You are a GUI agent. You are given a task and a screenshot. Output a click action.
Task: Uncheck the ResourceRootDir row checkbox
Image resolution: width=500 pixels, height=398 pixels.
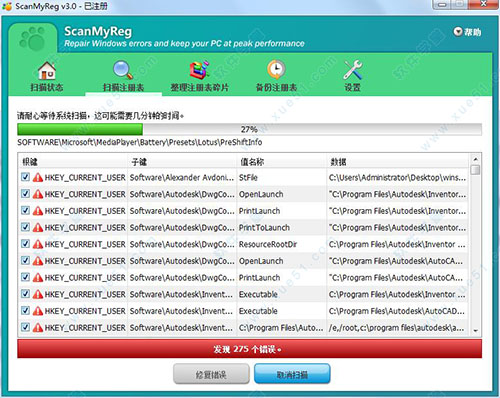[25, 244]
